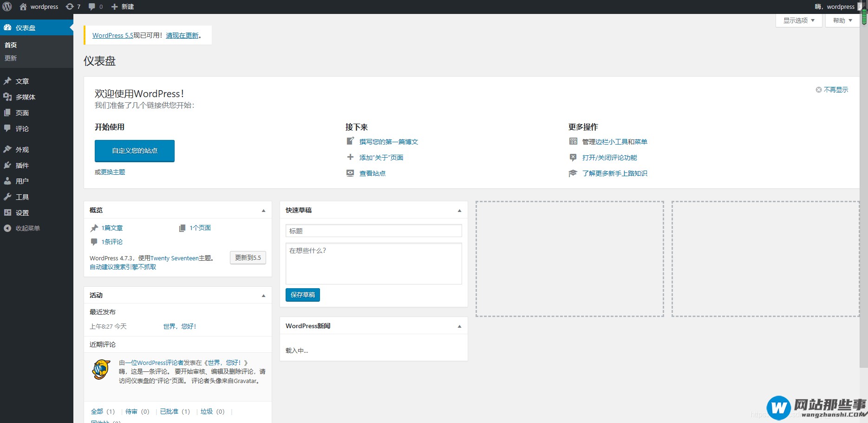Click the Appearance brush icon in sidebar
This screenshot has width=868, height=423.
click(7, 149)
